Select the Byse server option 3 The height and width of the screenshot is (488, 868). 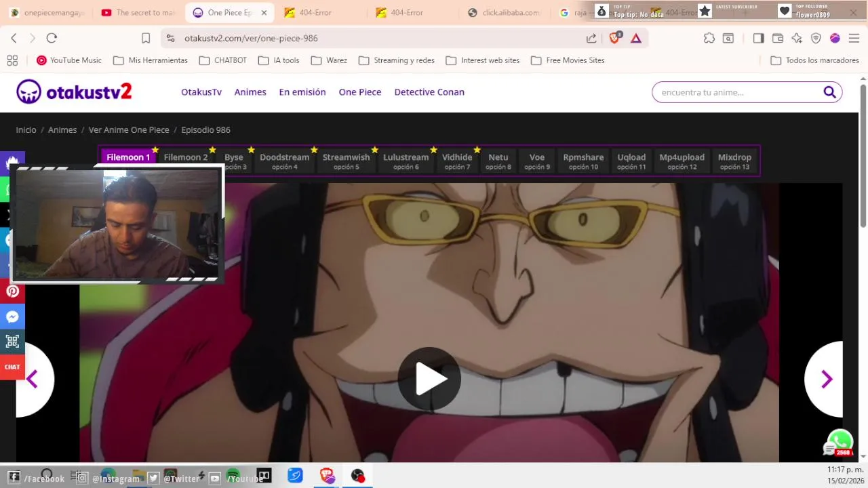pyautogui.click(x=234, y=161)
